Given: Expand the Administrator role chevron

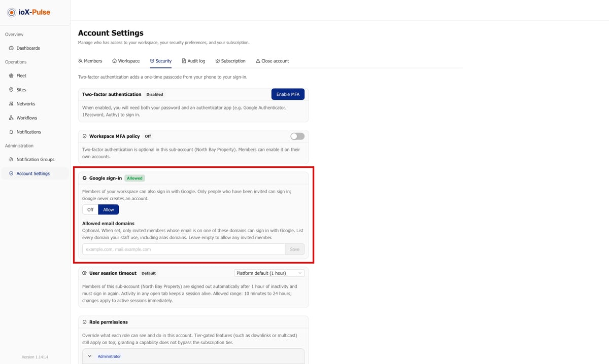Looking at the screenshot, I should point(90,356).
